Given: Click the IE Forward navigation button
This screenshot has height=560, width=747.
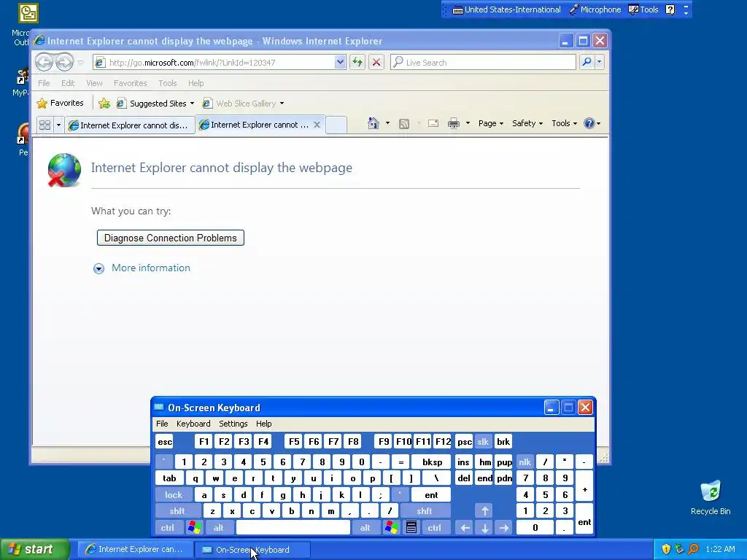Looking at the screenshot, I should (64, 62).
